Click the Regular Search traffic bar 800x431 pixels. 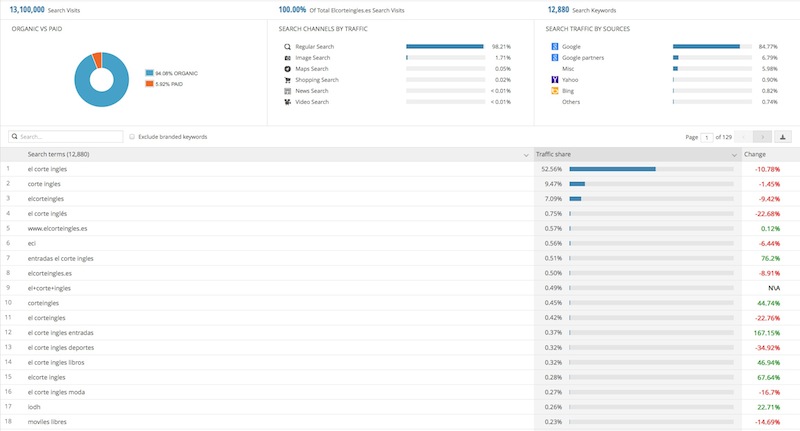[x=445, y=46]
